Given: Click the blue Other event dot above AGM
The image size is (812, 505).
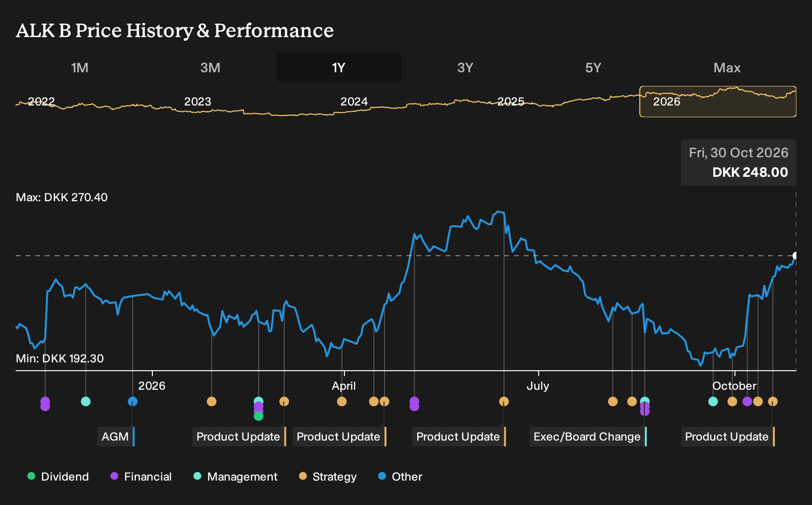Looking at the screenshot, I should click(x=132, y=401).
